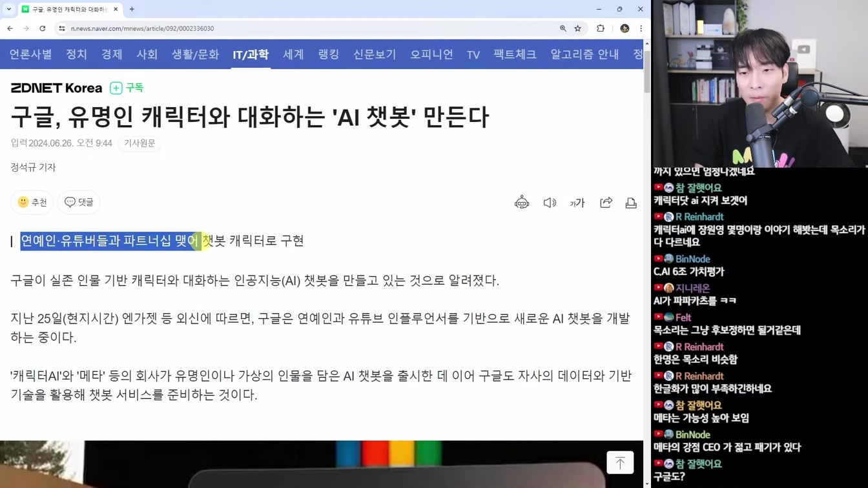Click chat message C.AI 6조 가치평가
Viewport: 868px width, 488px height.
click(689, 272)
